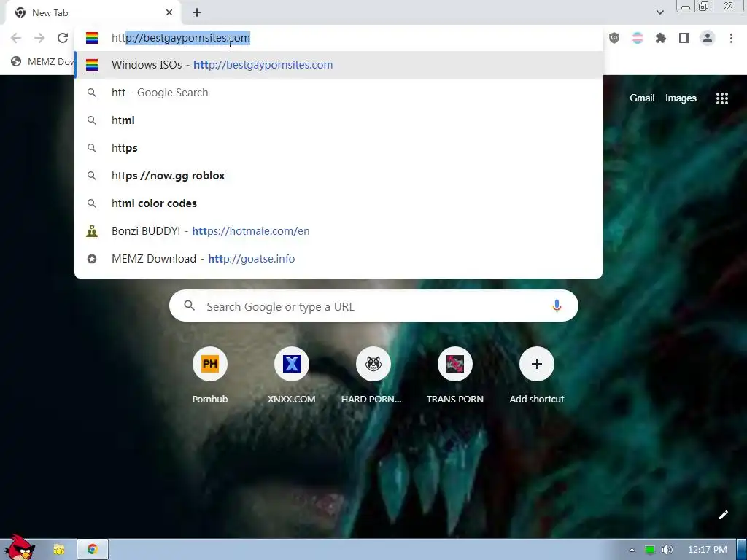Open the Images link
This screenshot has width=747, height=560.
click(681, 98)
